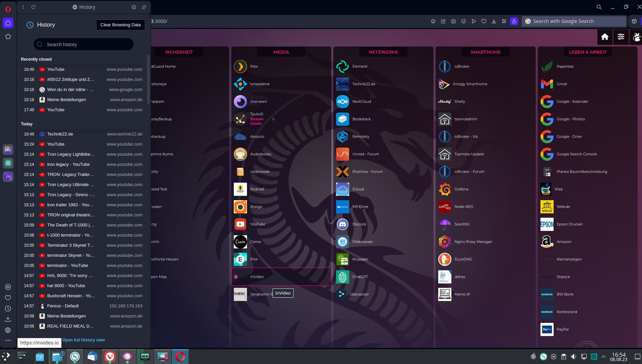Screen dimensions: 642x364
Task: Open the Plex app icon
Action: [240, 66]
